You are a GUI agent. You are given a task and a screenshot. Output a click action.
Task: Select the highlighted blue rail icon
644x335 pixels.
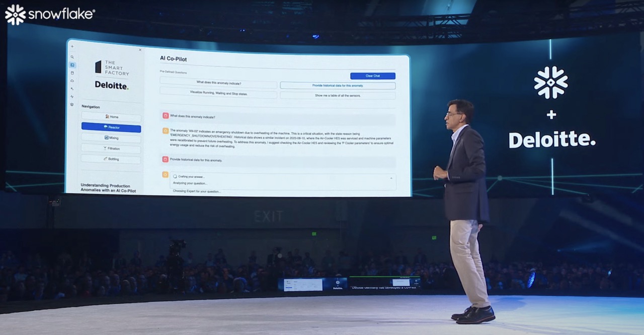[x=72, y=65]
